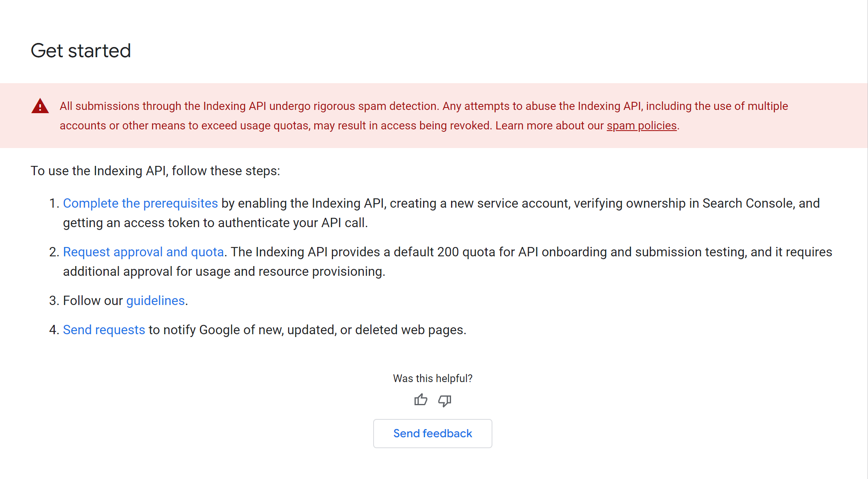Open the spam policies link
Image resolution: width=868 pixels, height=479 pixels.
tap(641, 126)
